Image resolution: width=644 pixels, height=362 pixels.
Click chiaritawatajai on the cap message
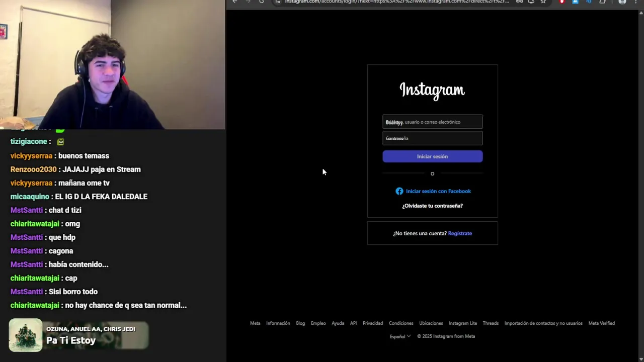[35, 278]
